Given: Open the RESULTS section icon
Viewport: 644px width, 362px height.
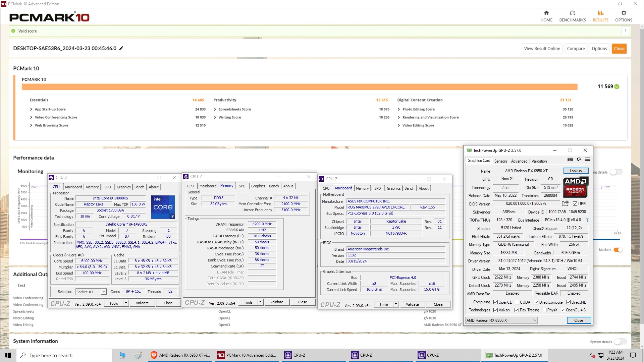Looking at the screenshot, I should [x=600, y=13].
